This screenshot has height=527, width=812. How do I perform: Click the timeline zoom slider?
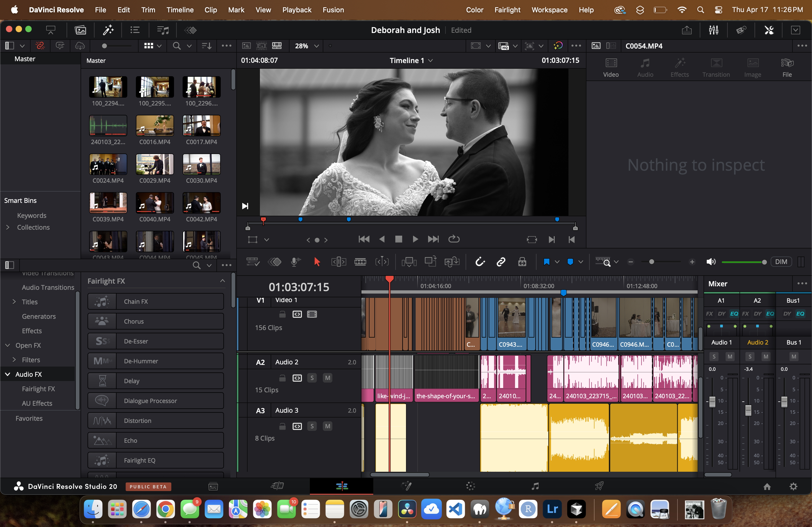tap(651, 262)
